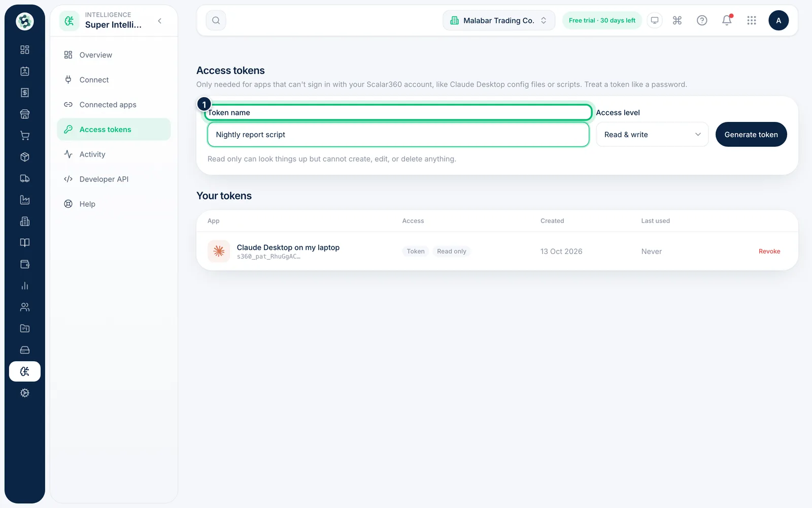Revoke the Claude Desktop token
812x508 pixels.
tap(769, 251)
